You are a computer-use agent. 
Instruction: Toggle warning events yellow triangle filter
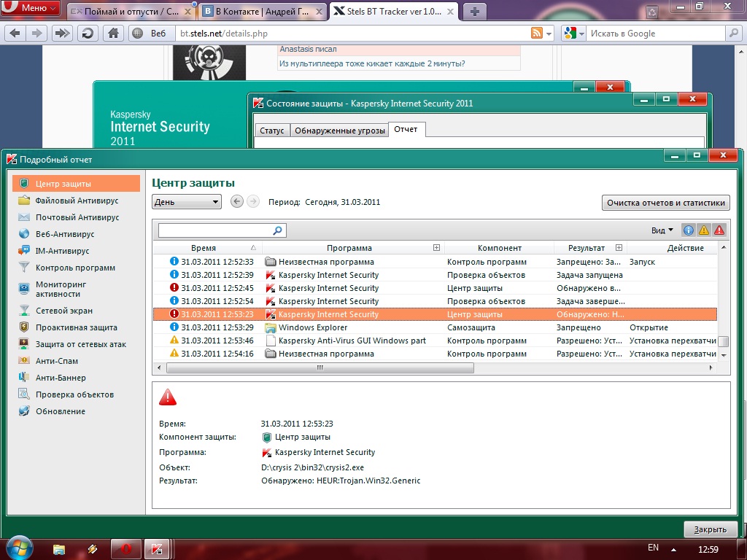coord(704,230)
